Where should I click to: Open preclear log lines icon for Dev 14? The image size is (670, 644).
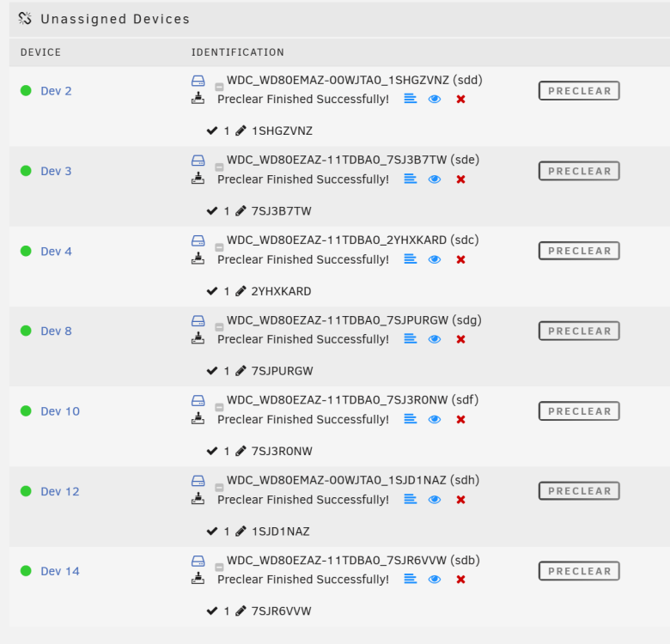pyautogui.click(x=411, y=579)
